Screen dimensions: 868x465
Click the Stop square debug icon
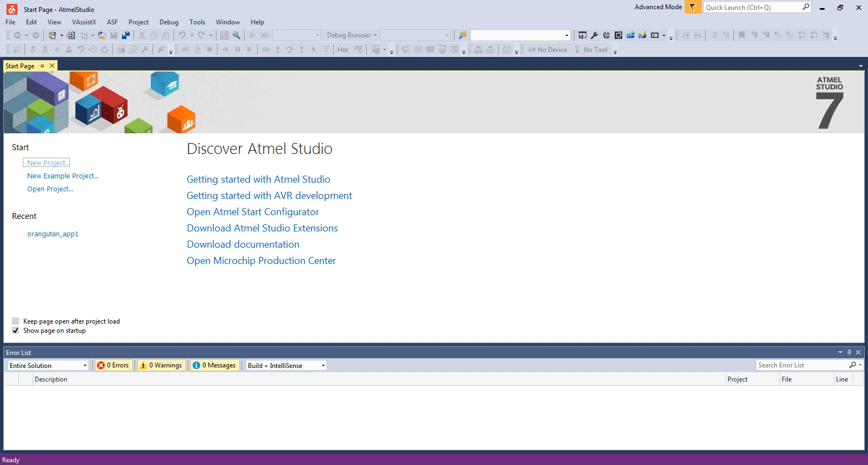(209, 49)
